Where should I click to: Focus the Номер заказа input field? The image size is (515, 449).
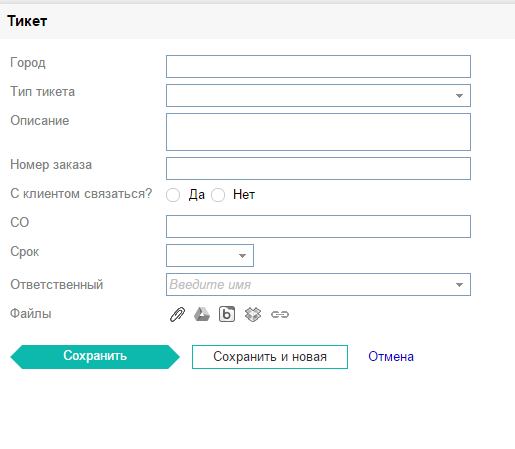click(x=318, y=169)
